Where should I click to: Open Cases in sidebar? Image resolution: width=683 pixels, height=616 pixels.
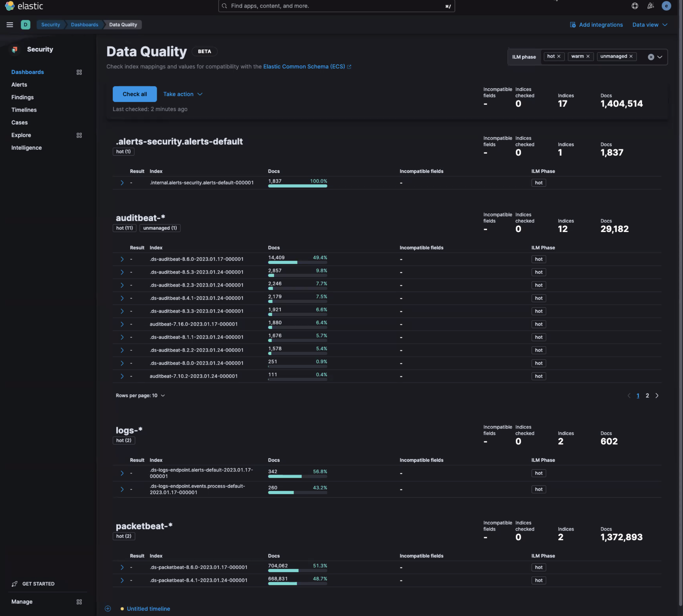click(20, 123)
